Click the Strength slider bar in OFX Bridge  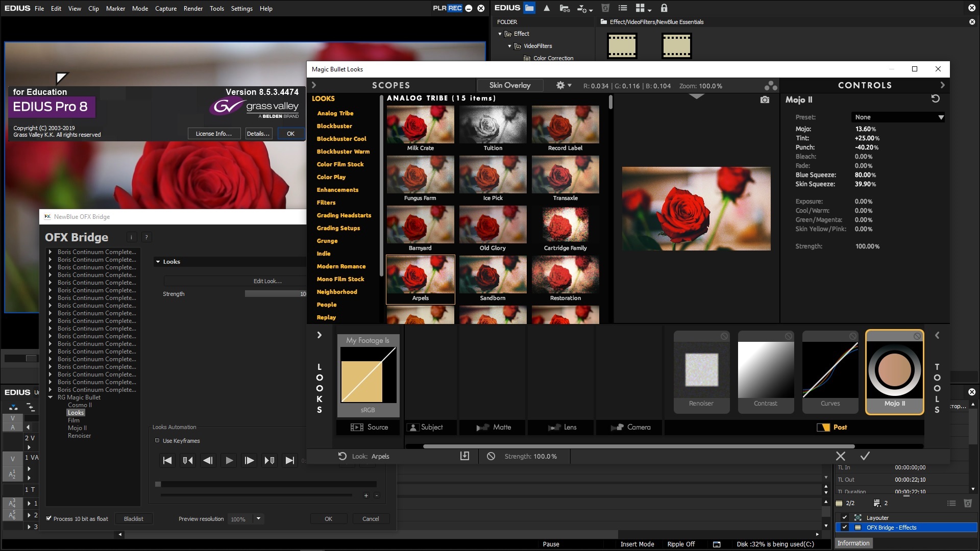[x=276, y=294]
